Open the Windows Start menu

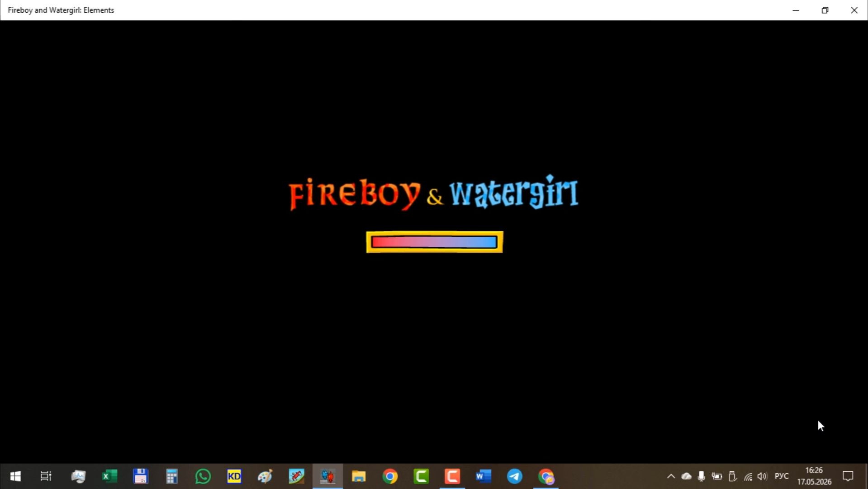point(15,476)
